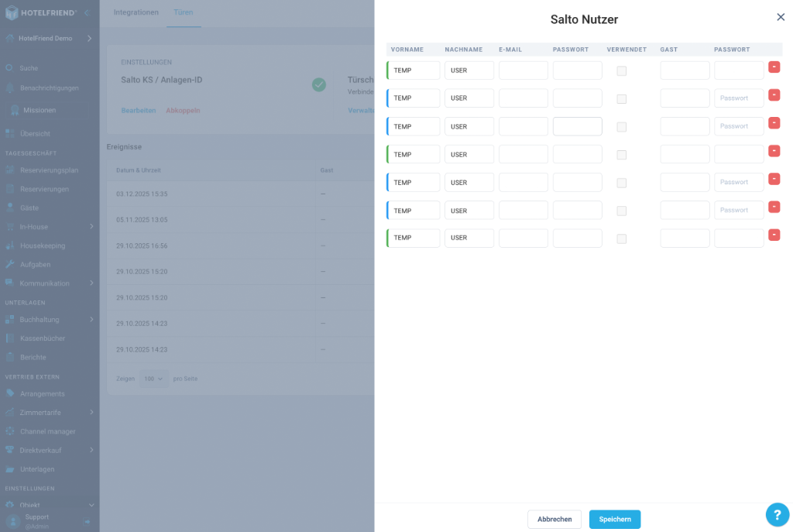This screenshot has height=532, width=793.
Task: Close the Salto Nutzer panel with X
Action: click(781, 17)
